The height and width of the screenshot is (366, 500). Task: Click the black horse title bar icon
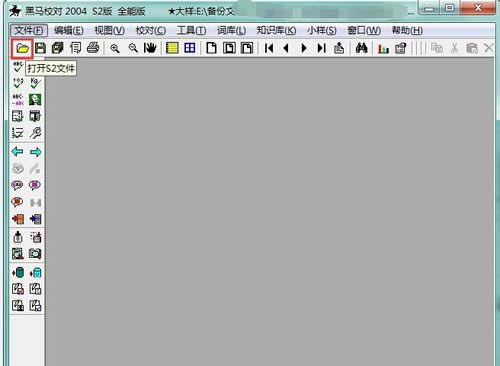[15, 11]
